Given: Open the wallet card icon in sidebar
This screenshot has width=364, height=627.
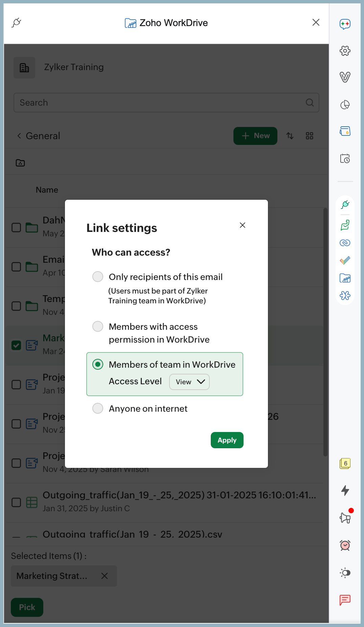Looking at the screenshot, I should [x=345, y=131].
